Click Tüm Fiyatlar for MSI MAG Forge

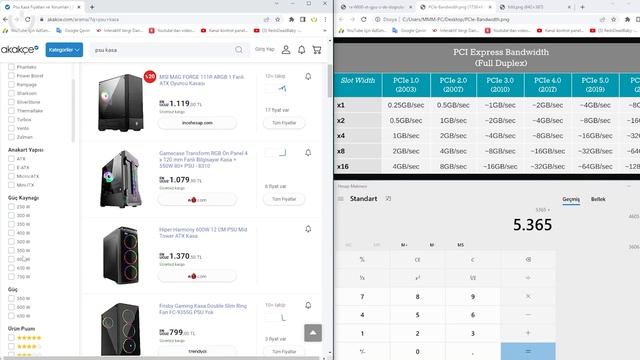tap(284, 122)
